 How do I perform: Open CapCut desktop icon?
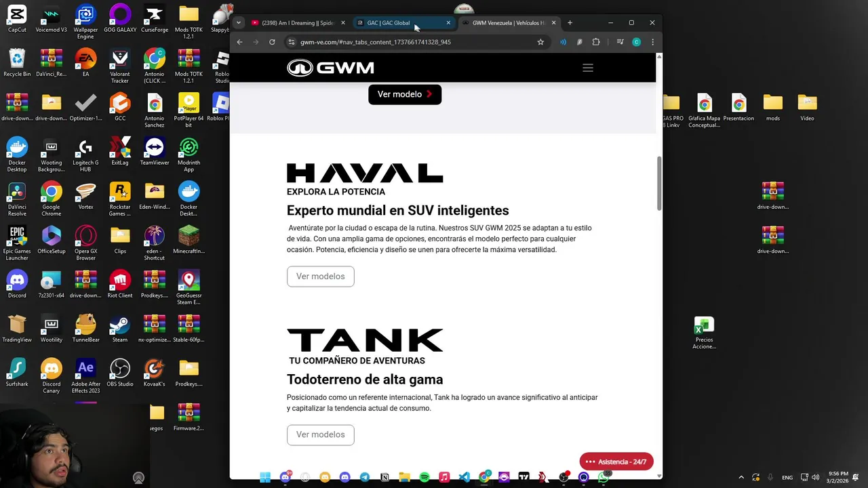[x=17, y=19]
